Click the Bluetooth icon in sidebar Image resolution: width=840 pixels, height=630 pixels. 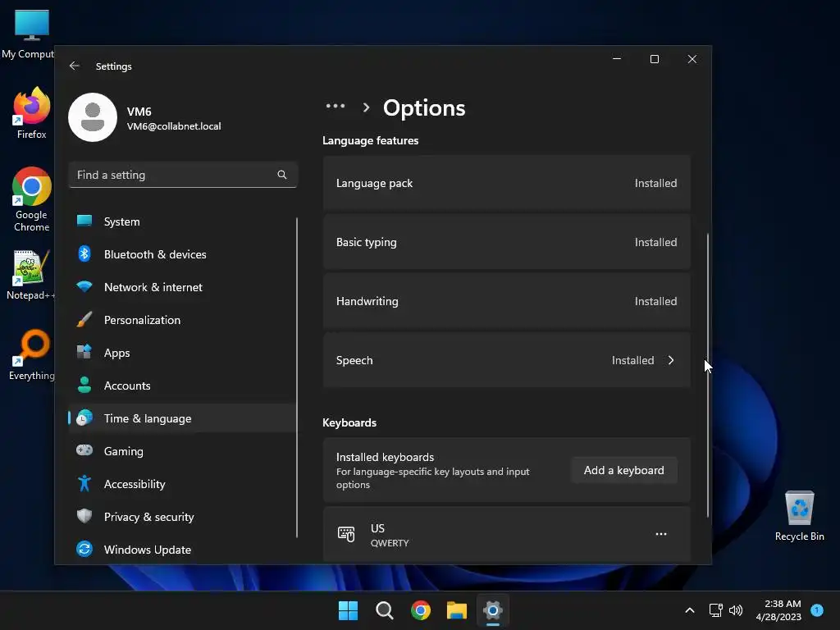point(84,254)
